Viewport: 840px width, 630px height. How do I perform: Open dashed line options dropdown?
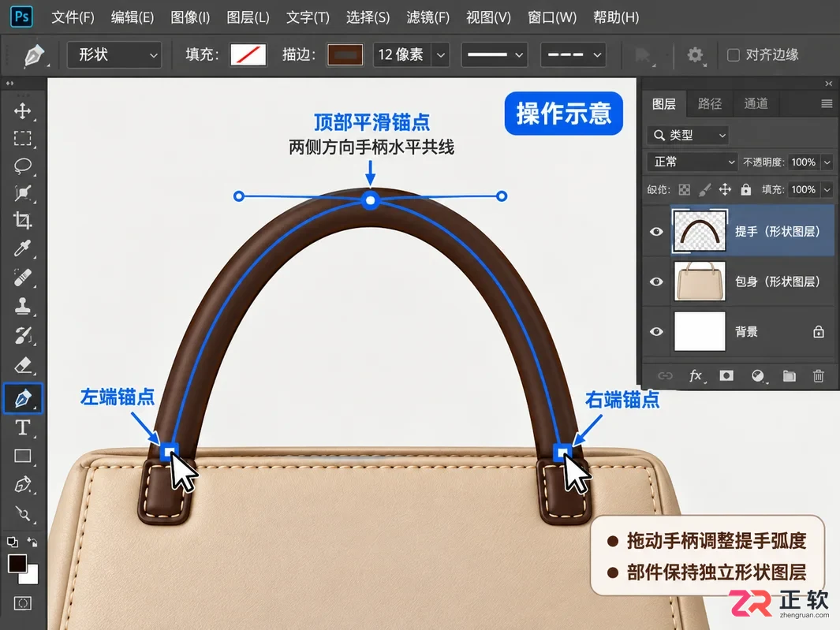pos(573,54)
